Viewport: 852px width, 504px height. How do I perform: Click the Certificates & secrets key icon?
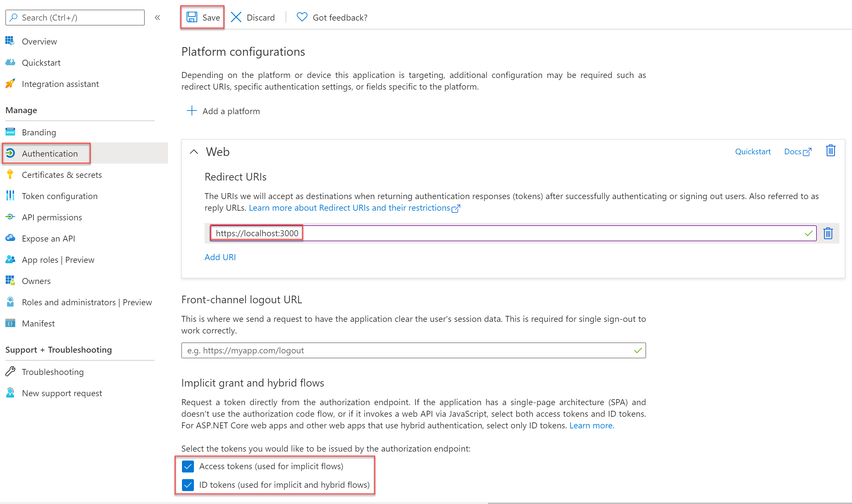10,174
